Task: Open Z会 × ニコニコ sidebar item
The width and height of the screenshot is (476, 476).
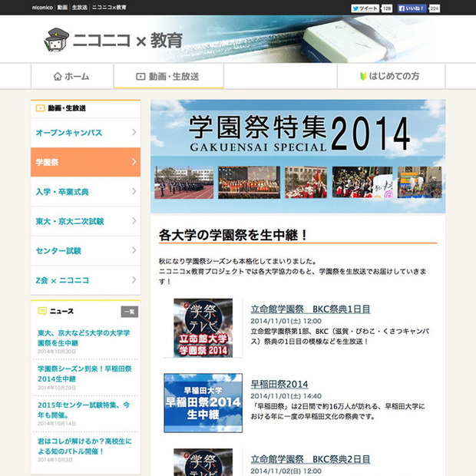Action: [x=86, y=280]
